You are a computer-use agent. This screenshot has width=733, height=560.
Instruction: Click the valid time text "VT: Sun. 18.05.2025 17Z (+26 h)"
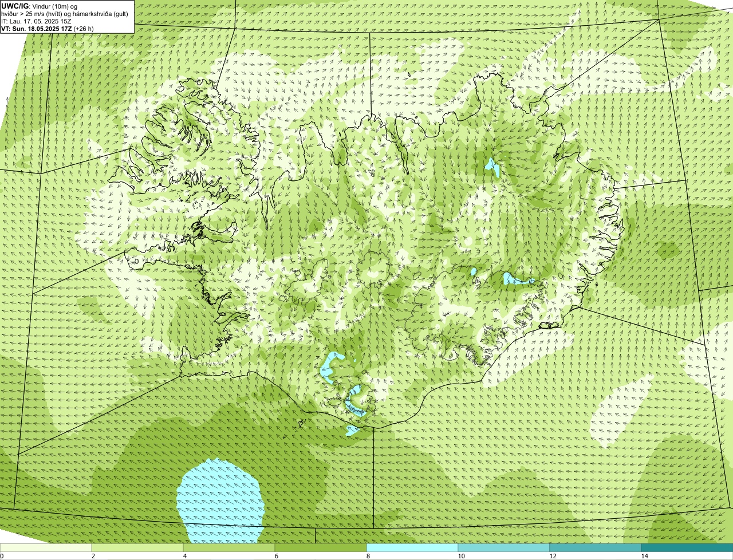[48, 29]
